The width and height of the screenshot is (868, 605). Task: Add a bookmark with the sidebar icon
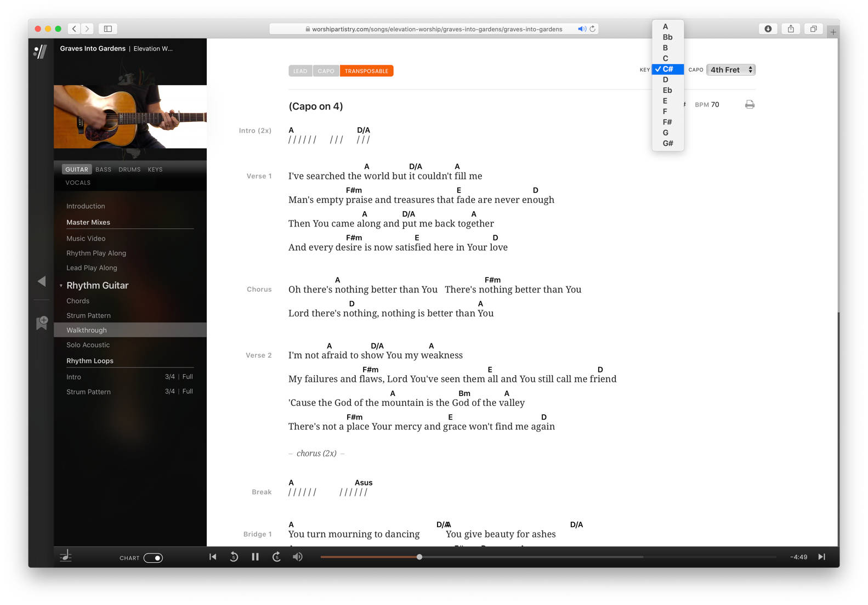coord(42,323)
